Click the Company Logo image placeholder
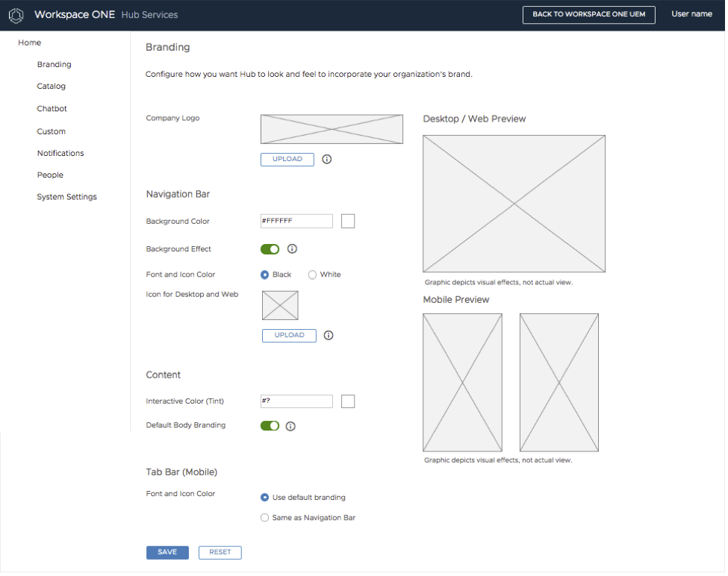Viewport: 728px width, 576px height. pyautogui.click(x=333, y=130)
